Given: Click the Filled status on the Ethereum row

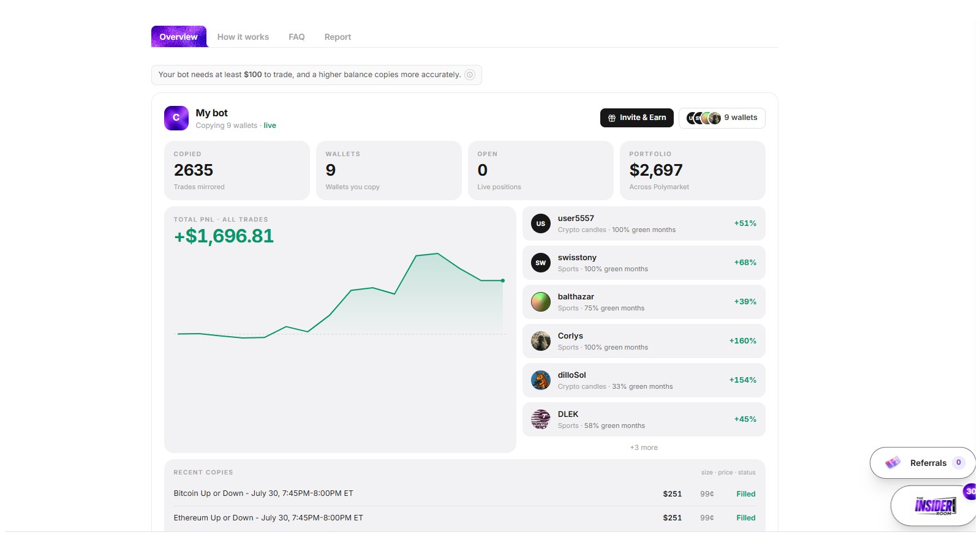Looking at the screenshot, I should click(746, 518).
